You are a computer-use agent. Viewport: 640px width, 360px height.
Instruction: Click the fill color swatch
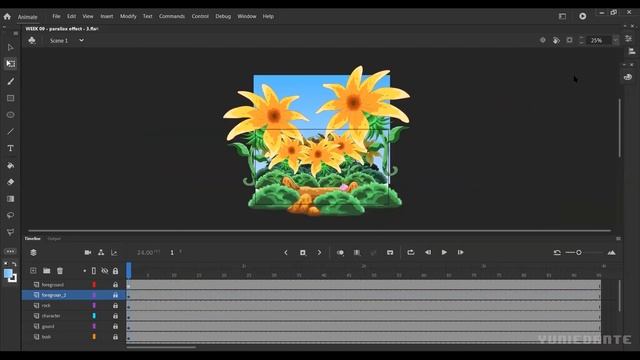[x=8, y=273]
